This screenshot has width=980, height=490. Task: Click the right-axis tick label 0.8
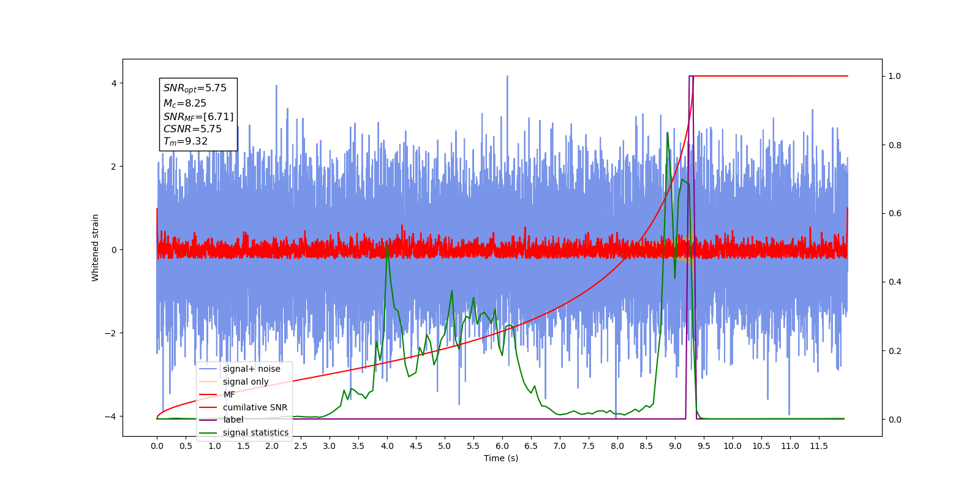tap(895, 145)
